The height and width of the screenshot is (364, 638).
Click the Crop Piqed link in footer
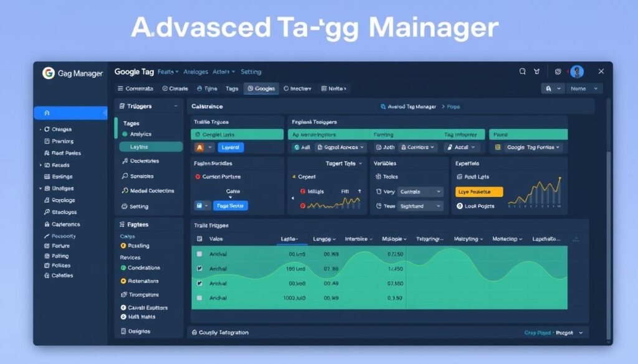[x=537, y=333]
